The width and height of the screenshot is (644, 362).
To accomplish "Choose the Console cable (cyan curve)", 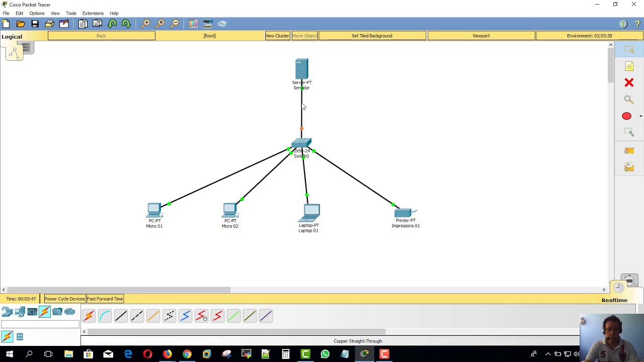I will [105, 316].
